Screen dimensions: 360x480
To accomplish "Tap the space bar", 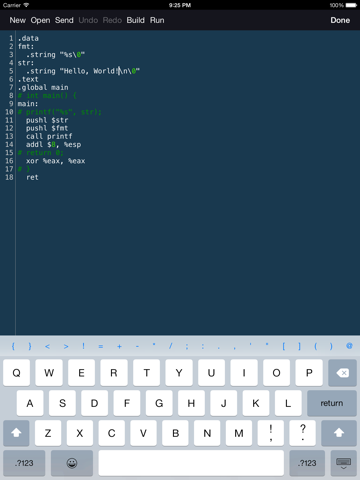I will 191,463.
